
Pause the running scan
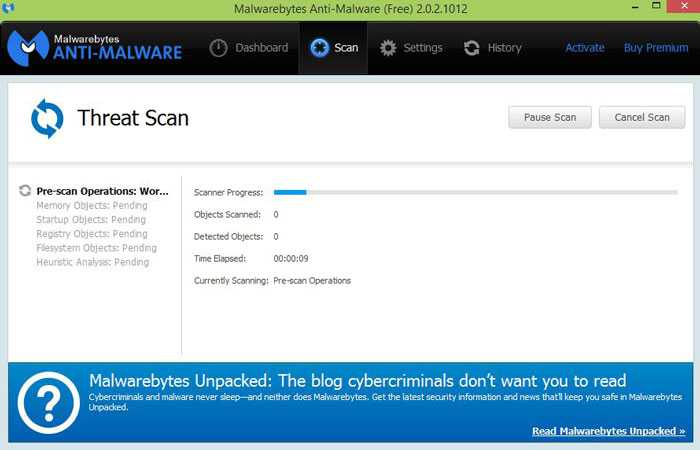(550, 117)
